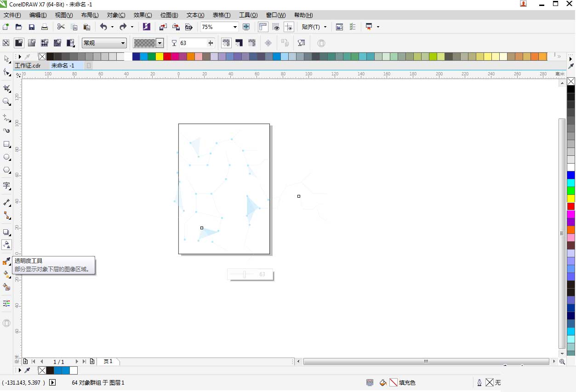The width and height of the screenshot is (576, 392).
Task: Select the Transparency tool in toolbox
Action: pyautogui.click(x=6, y=245)
